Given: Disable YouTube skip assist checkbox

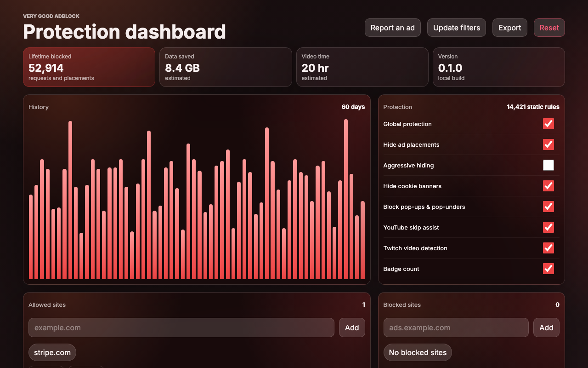Looking at the screenshot, I should tap(548, 227).
